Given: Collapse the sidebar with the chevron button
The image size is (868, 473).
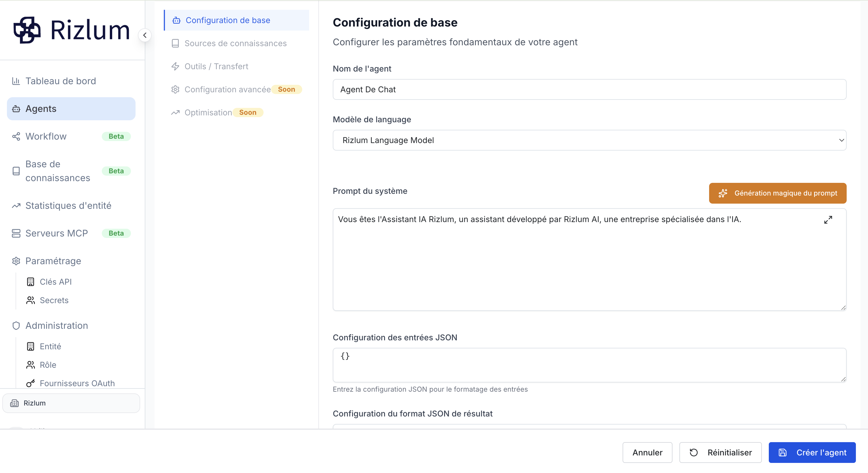Looking at the screenshot, I should [x=144, y=35].
